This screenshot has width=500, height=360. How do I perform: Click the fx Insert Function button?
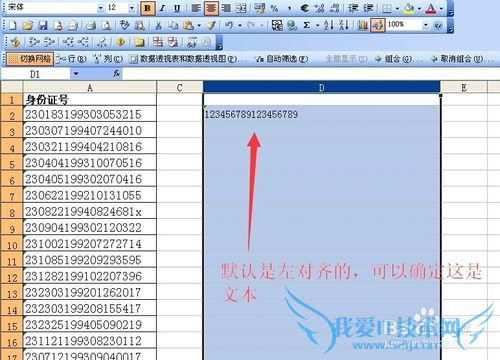pos(116,74)
